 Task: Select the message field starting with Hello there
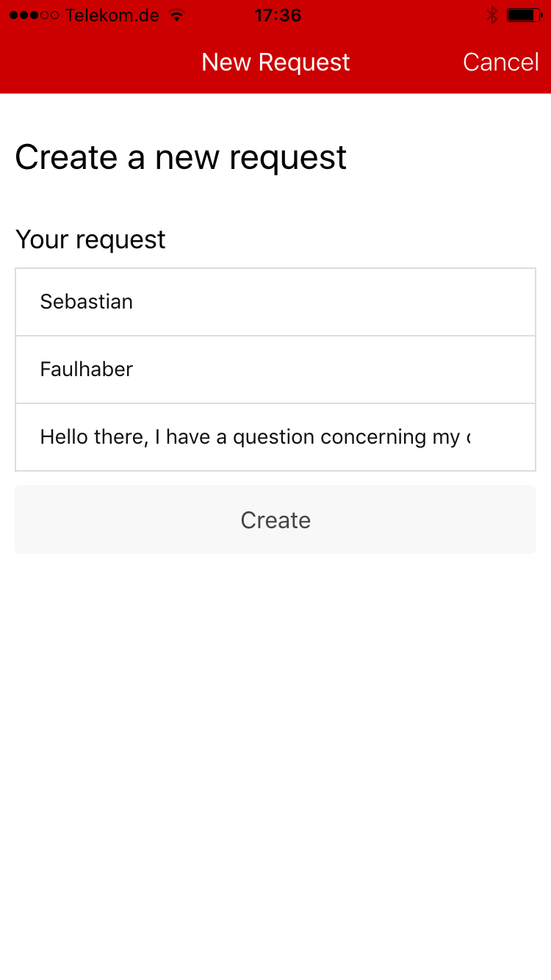tap(275, 437)
